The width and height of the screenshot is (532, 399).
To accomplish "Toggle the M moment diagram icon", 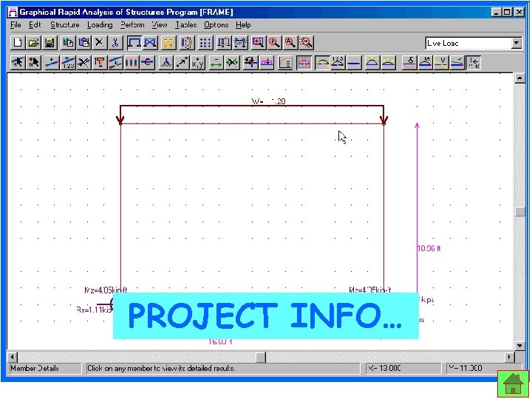I will click(x=426, y=63).
